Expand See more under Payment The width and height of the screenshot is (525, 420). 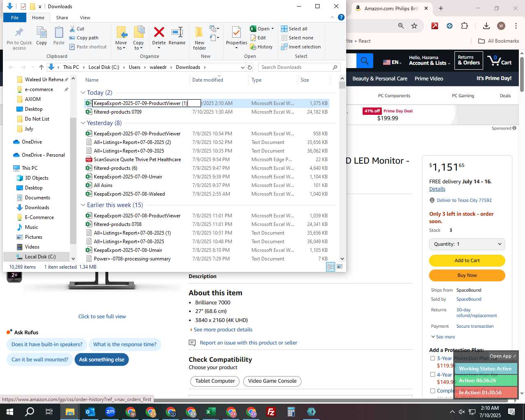click(443, 337)
